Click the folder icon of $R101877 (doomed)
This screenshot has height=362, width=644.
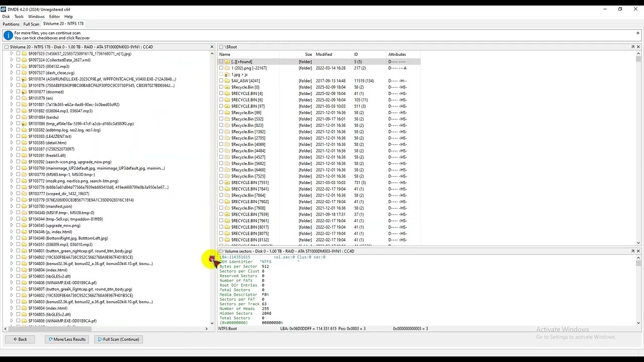pyautogui.click(x=24, y=92)
